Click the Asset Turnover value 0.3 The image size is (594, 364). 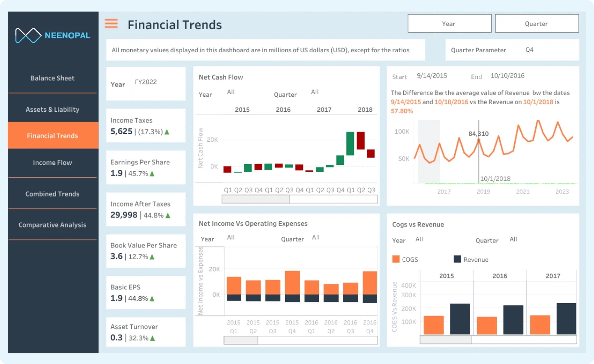[x=117, y=337]
